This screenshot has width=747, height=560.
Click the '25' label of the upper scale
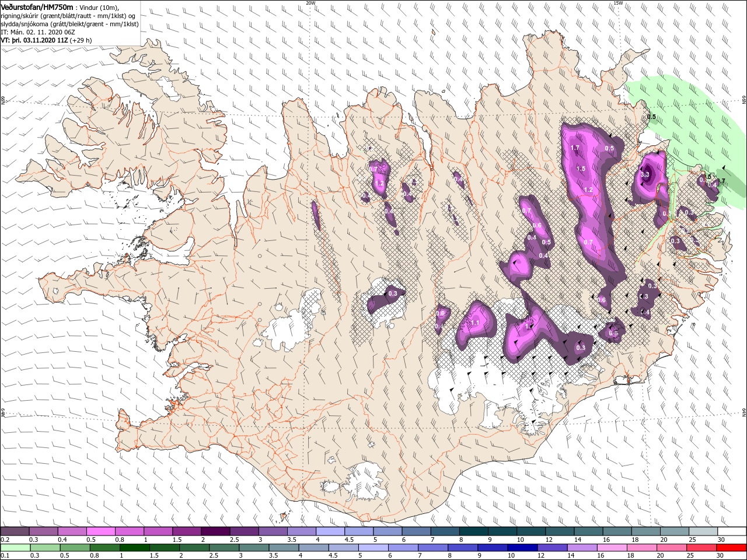(692, 540)
